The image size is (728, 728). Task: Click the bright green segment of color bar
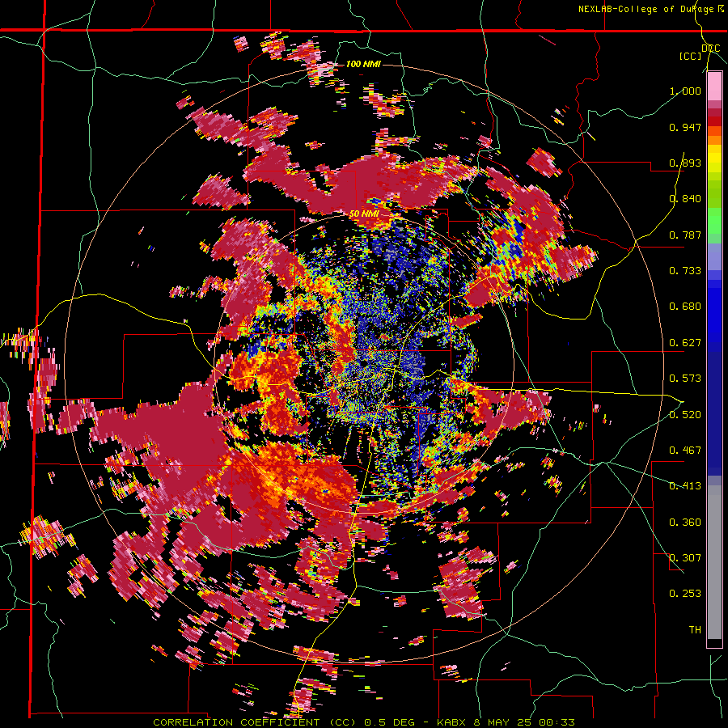point(714,221)
